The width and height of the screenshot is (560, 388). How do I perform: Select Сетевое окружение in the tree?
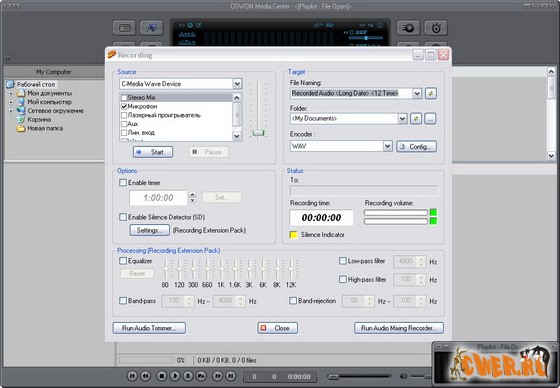55,111
